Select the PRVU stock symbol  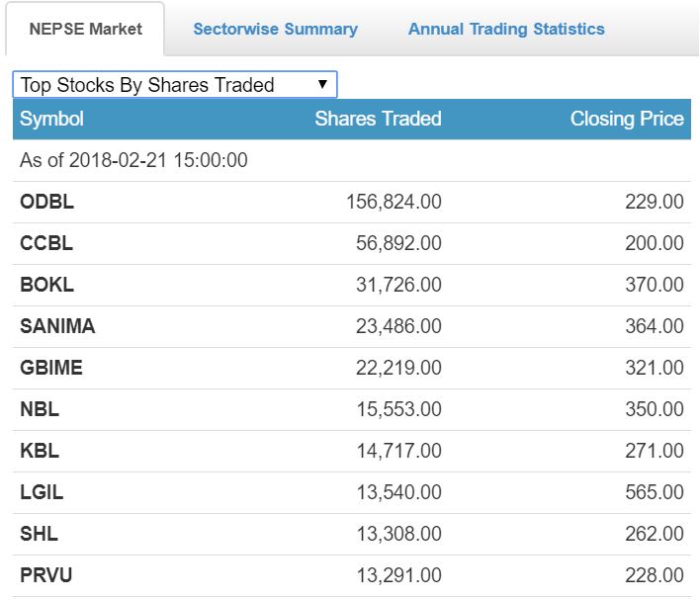(46, 575)
